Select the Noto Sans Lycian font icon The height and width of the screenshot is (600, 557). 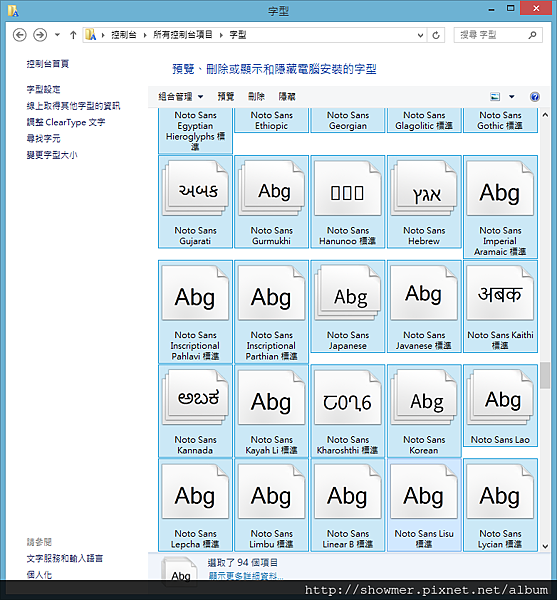tap(500, 492)
